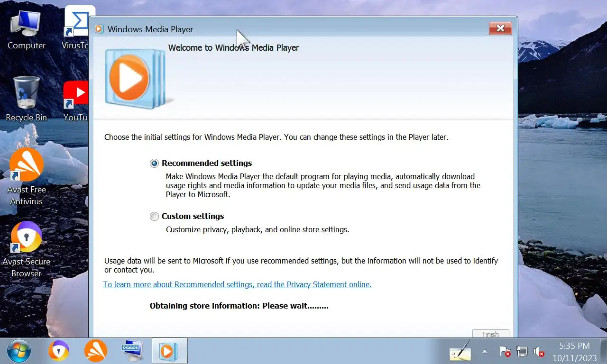Click 'Obtaining store information: Please wait' text

[239, 306]
